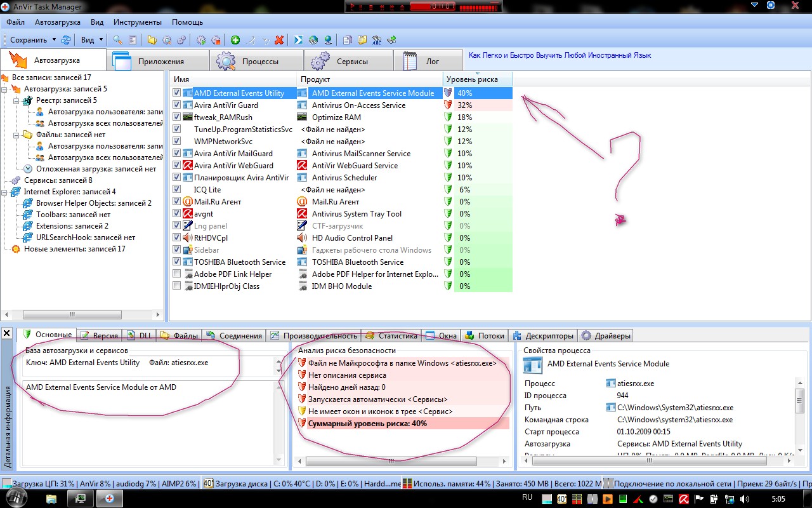Viewport: 812px width, 508px height.
Task: Sort by the Продукт column header
Action: (370, 79)
